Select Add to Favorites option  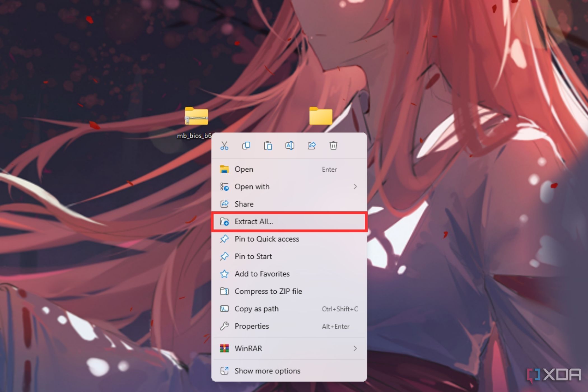click(263, 274)
